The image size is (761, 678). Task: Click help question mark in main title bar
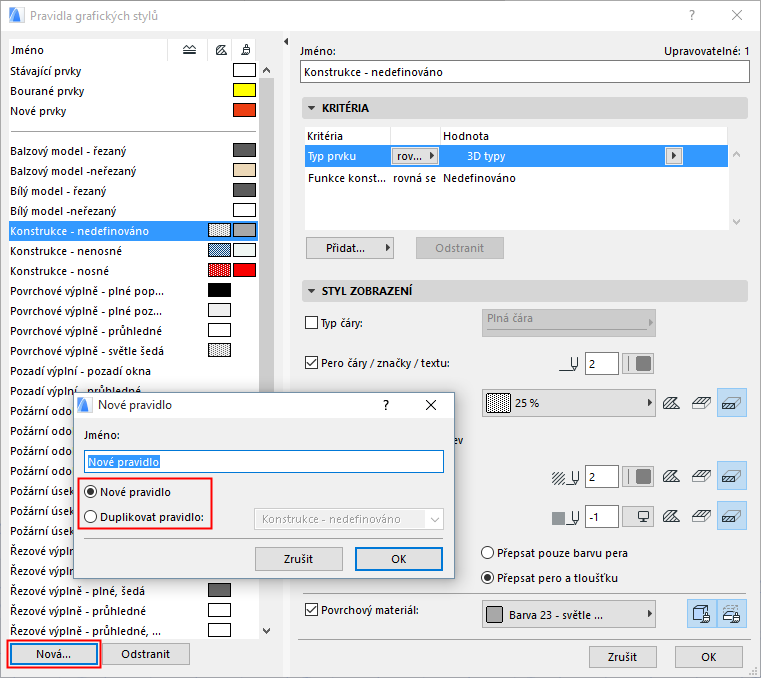692,16
